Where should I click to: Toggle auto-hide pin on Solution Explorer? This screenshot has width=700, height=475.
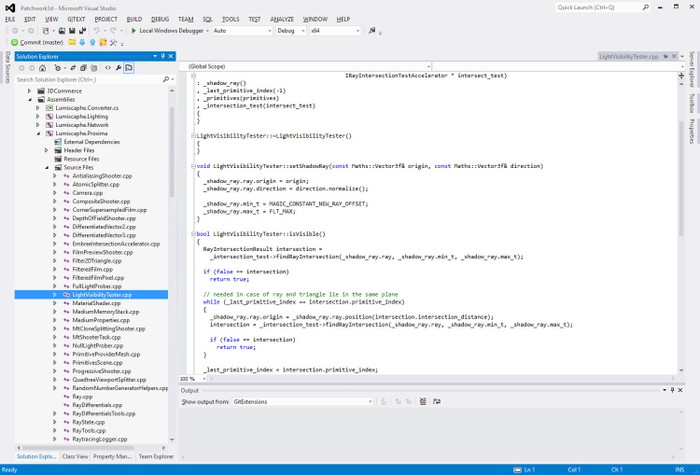click(x=165, y=57)
